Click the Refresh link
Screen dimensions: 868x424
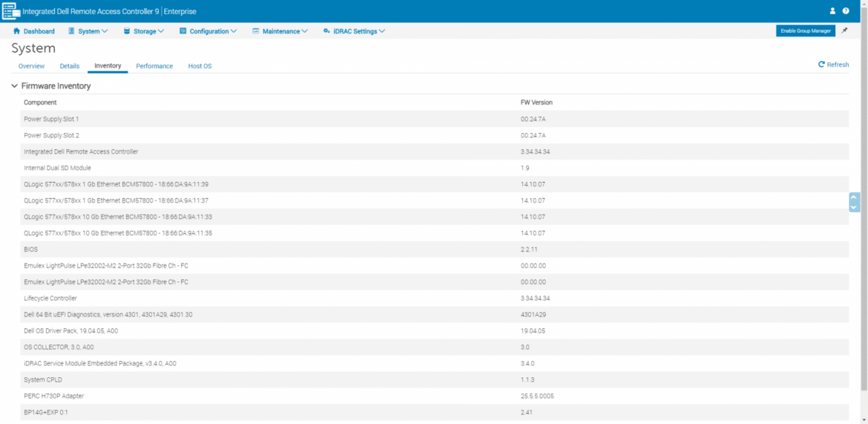tap(833, 65)
